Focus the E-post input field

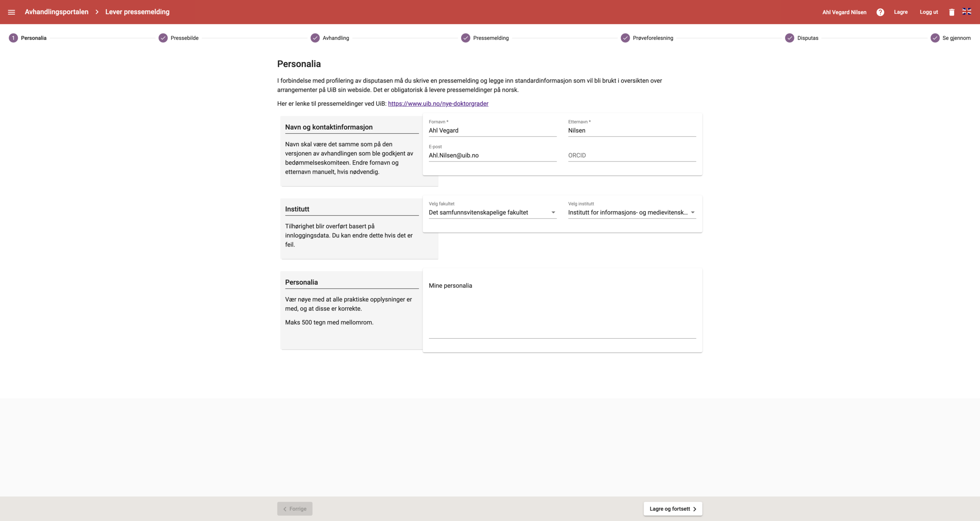coord(492,155)
